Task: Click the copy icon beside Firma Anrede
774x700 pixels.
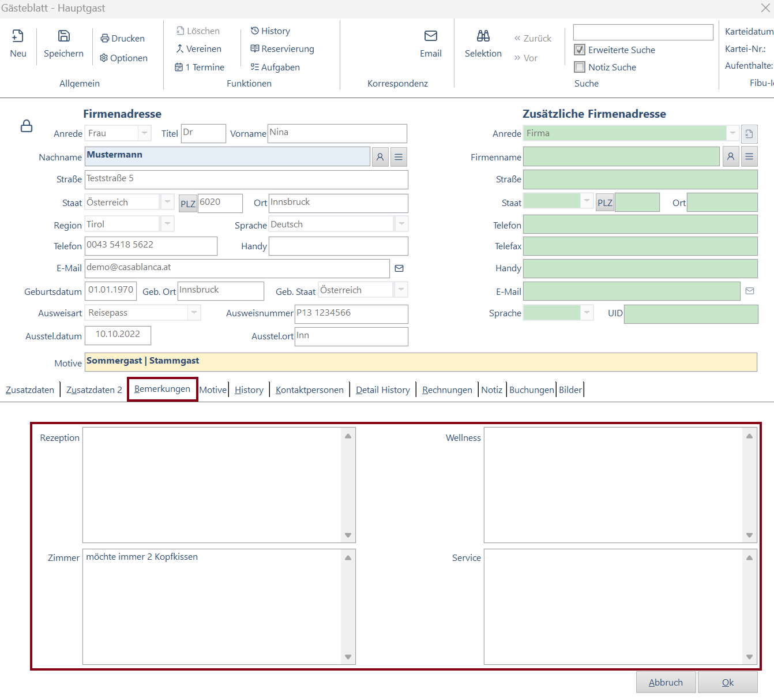Action: (749, 134)
